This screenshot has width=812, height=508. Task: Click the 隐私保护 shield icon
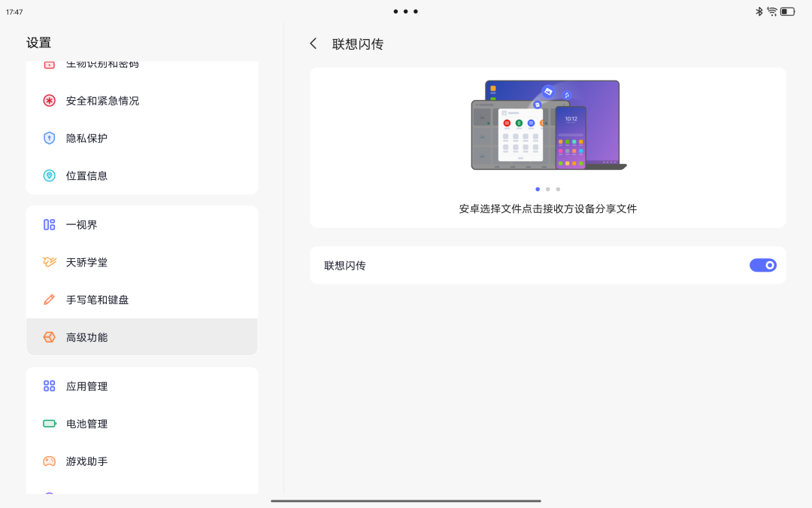tap(49, 138)
